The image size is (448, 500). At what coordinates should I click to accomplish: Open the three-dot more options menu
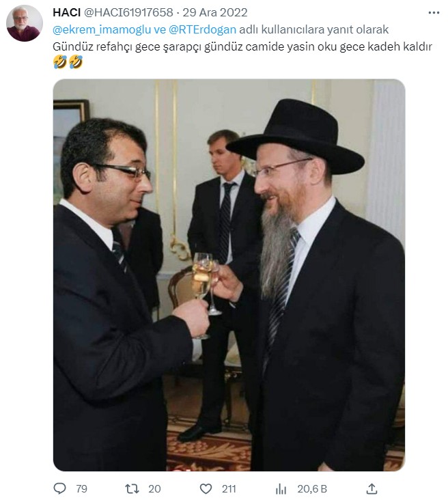pyautogui.click(x=434, y=13)
